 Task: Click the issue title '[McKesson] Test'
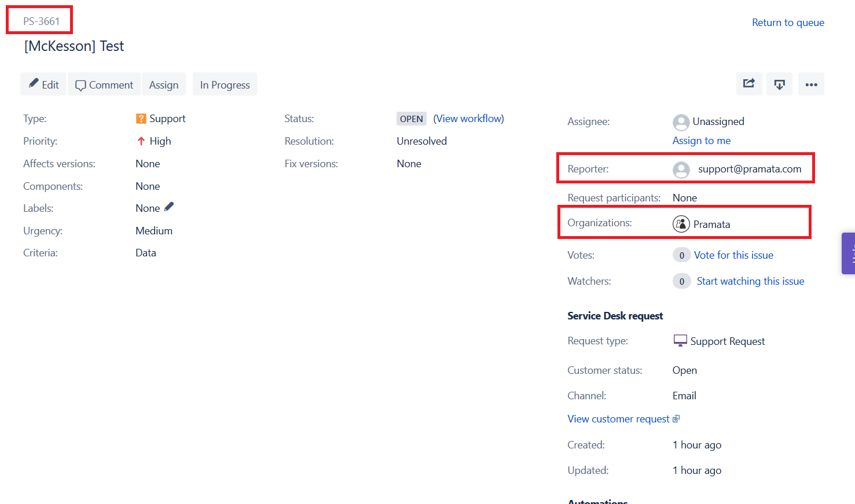(x=74, y=46)
